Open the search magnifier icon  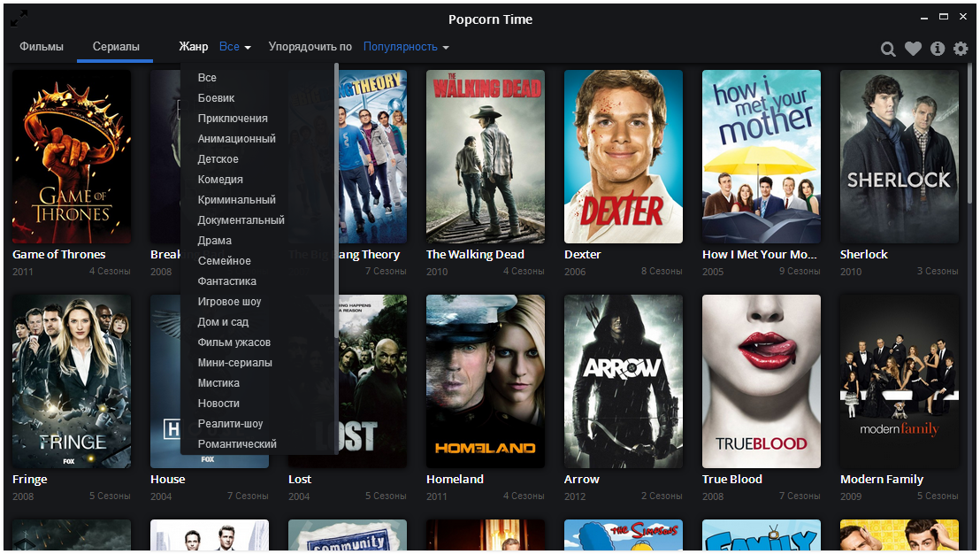[887, 49]
